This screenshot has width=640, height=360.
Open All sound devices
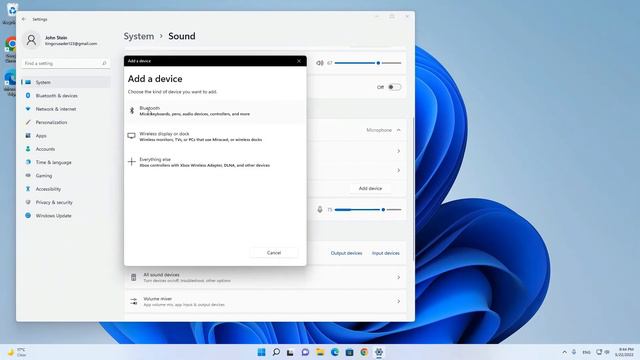(x=266, y=278)
